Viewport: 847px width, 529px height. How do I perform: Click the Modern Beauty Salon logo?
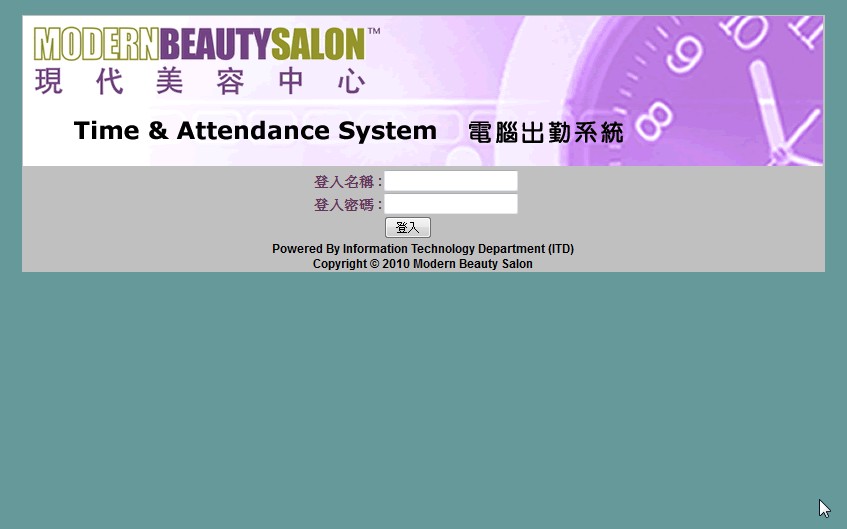point(207,44)
